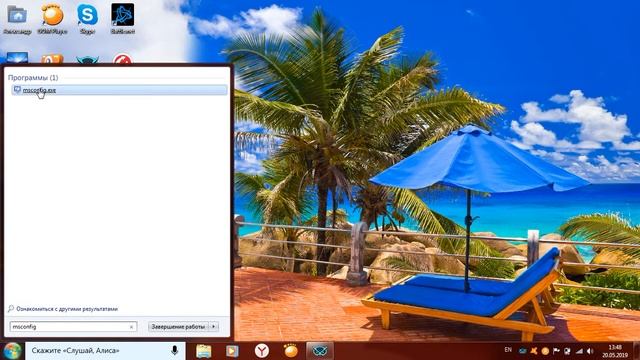The width and height of the screenshot is (640, 360).
Task: Expand the shutdown options arrow
Action: click(213, 327)
